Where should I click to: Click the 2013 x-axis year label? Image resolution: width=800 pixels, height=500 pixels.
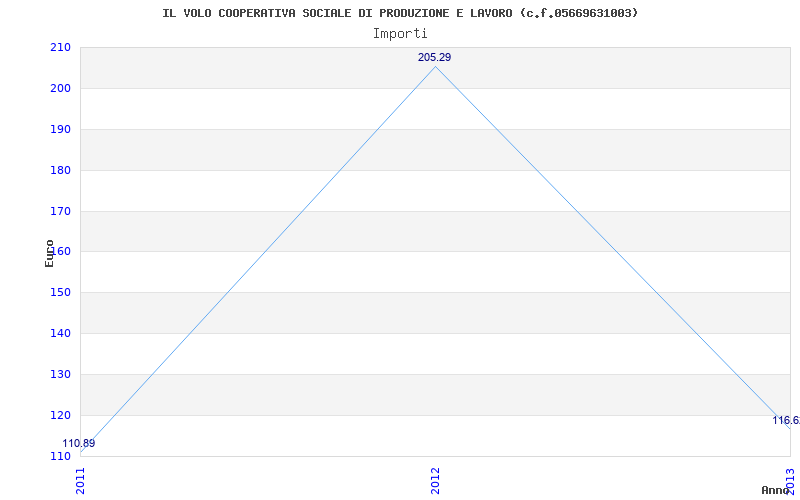click(x=790, y=481)
